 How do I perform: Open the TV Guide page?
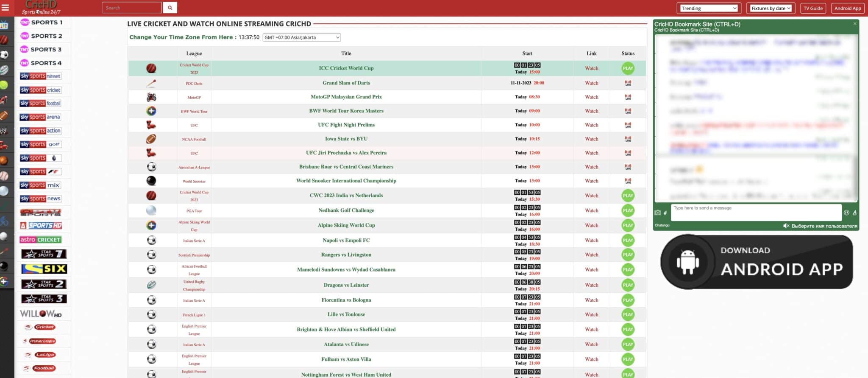[813, 8]
